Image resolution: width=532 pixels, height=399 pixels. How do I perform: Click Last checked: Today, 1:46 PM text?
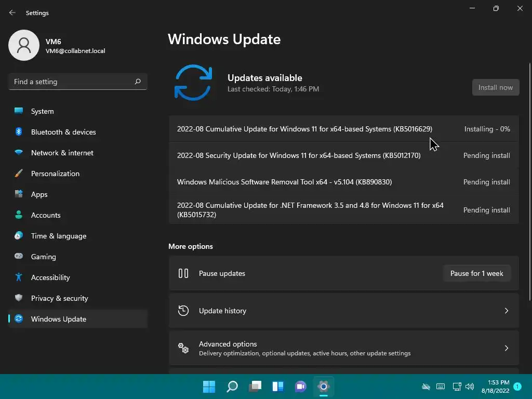click(x=273, y=89)
